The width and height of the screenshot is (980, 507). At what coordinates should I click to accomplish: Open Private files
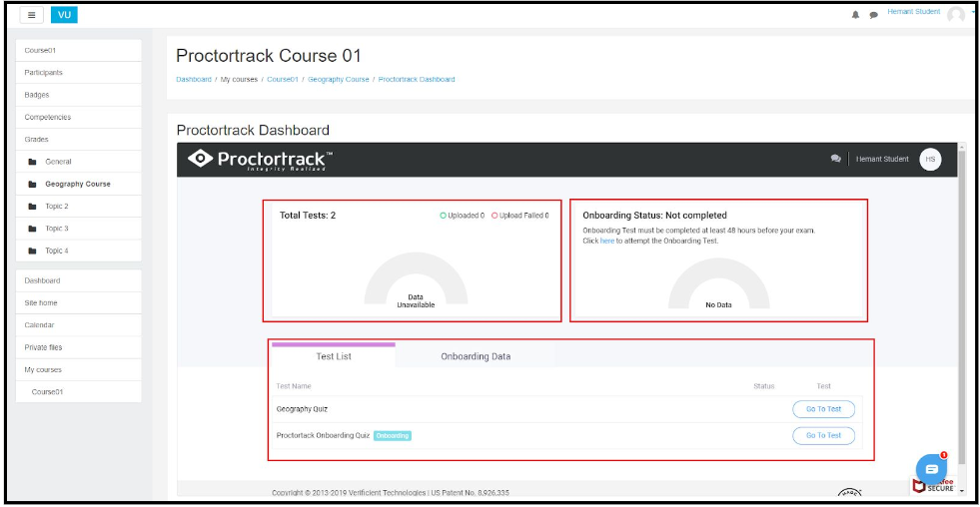point(78,347)
